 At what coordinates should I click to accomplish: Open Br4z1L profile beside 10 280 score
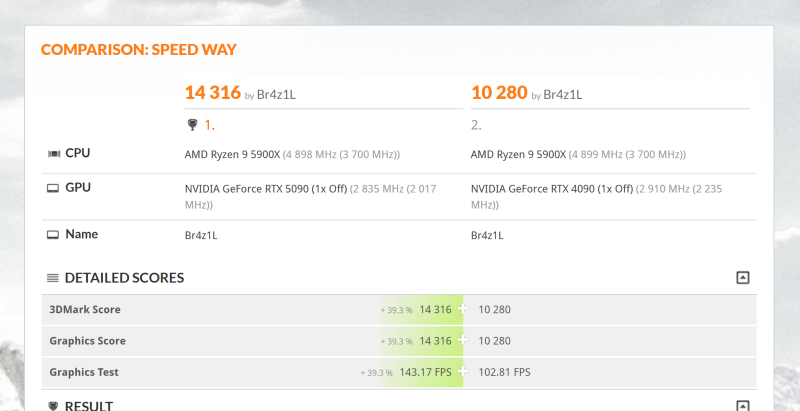tap(562, 95)
